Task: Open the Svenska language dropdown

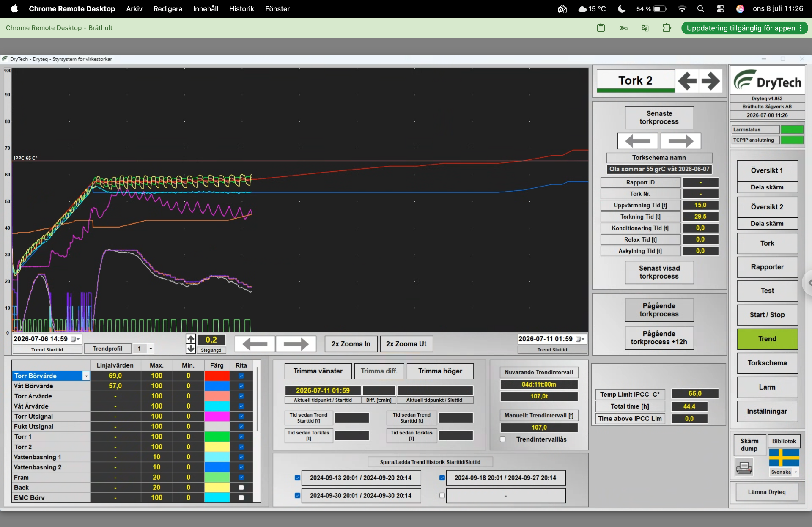Action: (796, 472)
